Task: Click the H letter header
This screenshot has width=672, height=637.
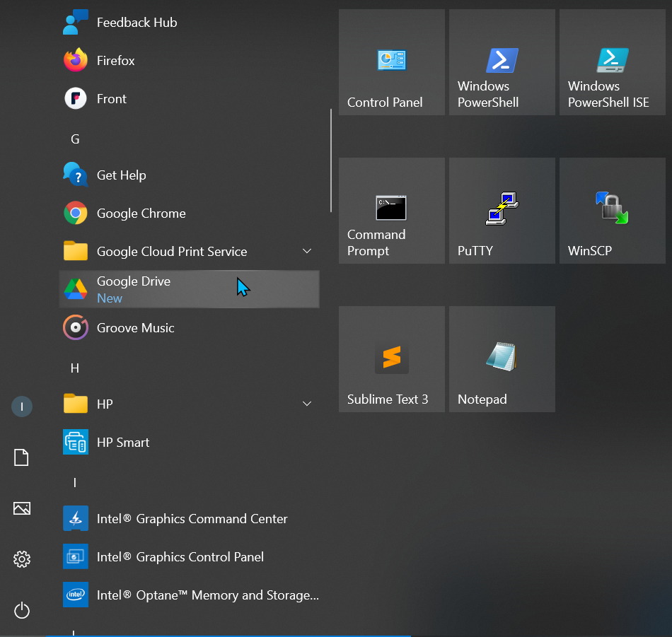Action: click(x=75, y=368)
